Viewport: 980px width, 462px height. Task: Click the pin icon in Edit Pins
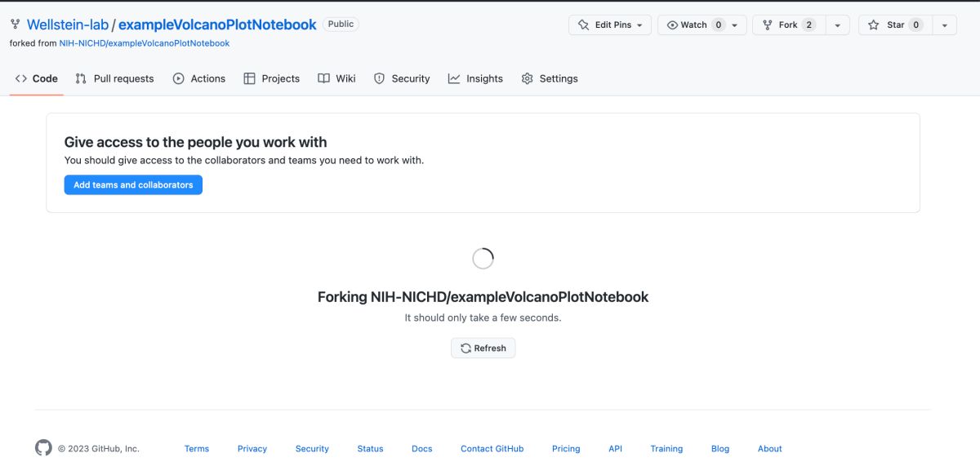tap(583, 25)
